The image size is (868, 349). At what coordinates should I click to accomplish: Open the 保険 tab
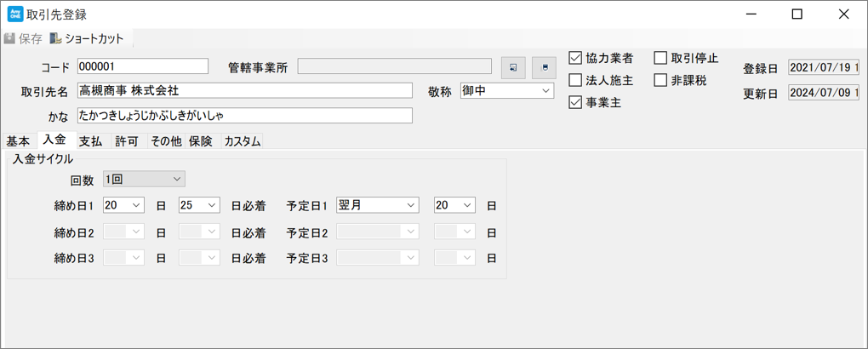pyautogui.click(x=201, y=141)
